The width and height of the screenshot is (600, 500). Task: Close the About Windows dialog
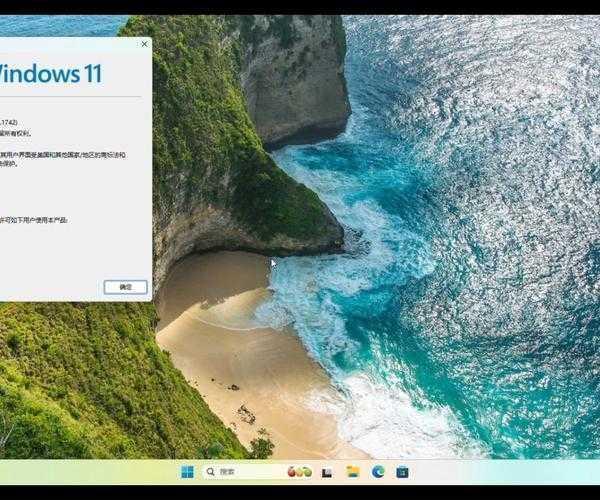[x=144, y=44]
